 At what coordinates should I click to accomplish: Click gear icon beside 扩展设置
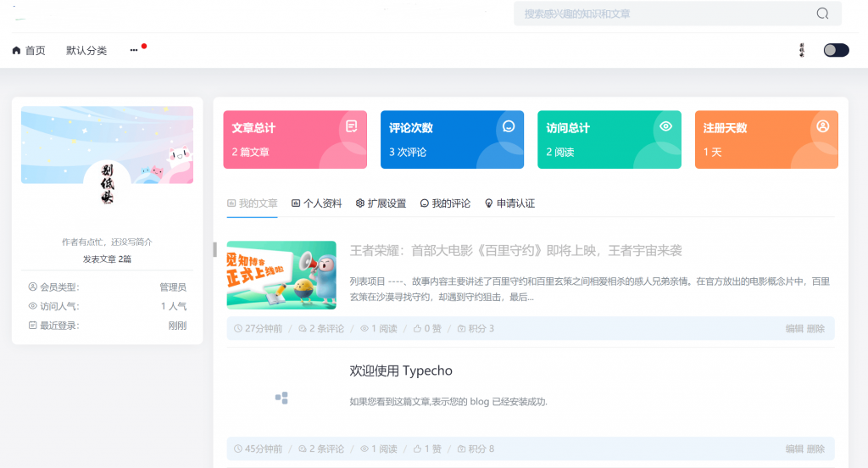(x=359, y=203)
